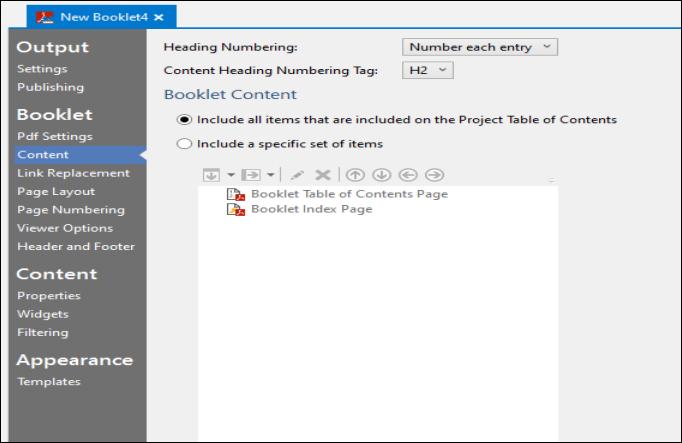Viewport: 682px width, 443px height.
Task: Click the move down arrow icon
Action: (380, 174)
